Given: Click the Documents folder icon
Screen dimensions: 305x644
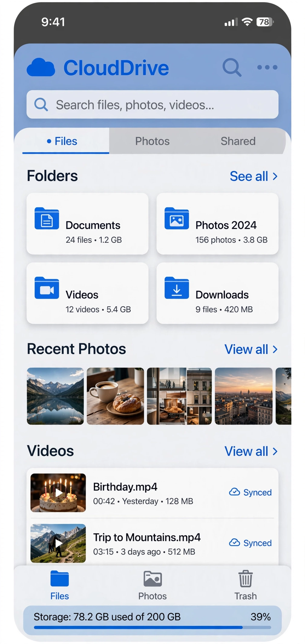Looking at the screenshot, I should click(47, 218).
